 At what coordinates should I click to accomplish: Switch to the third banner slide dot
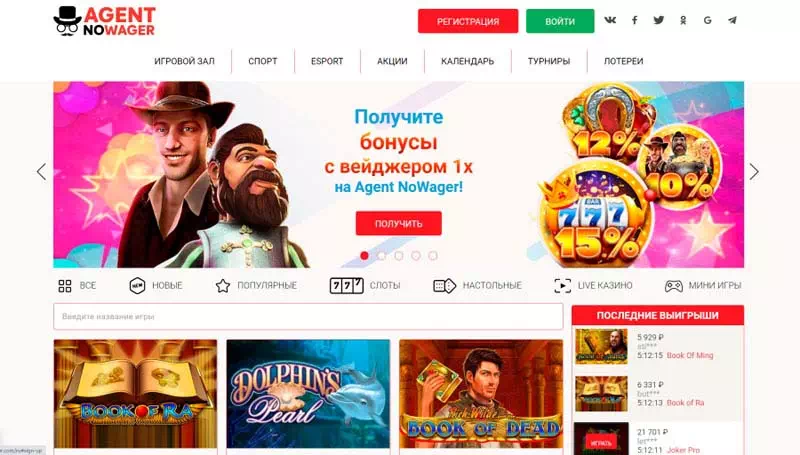click(x=398, y=256)
